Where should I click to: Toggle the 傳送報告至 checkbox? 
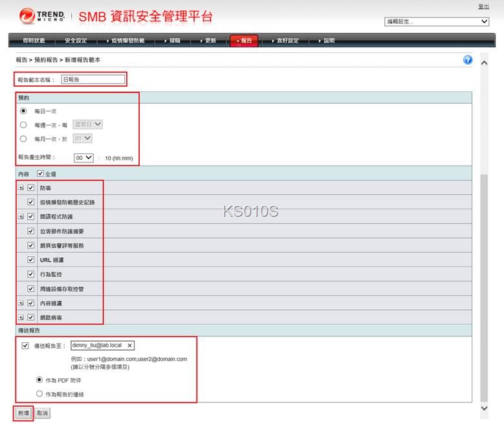click(x=25, y=345)
